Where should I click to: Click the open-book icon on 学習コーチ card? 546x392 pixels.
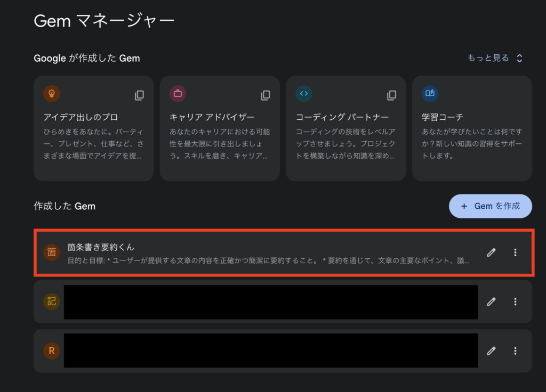click(x=430, y=94)
